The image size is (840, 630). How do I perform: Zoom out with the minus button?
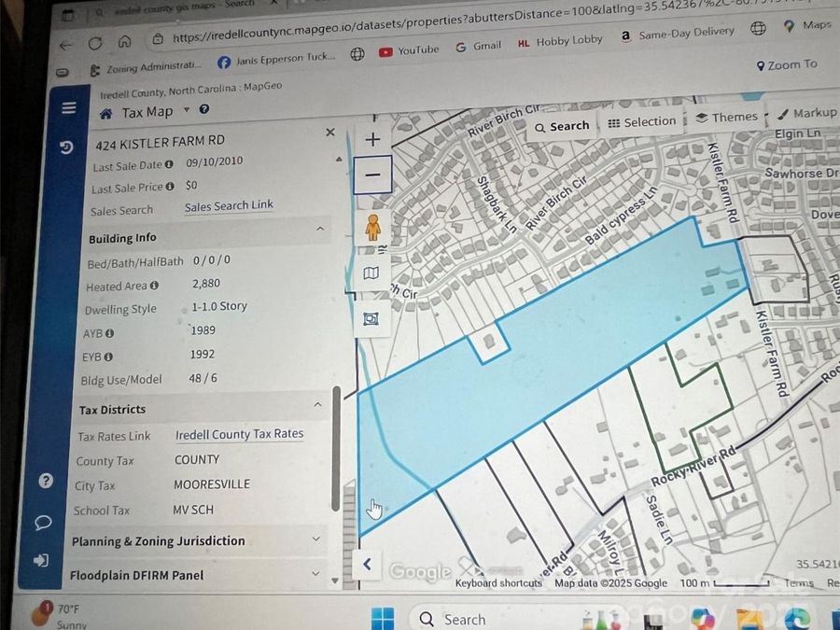372,175
